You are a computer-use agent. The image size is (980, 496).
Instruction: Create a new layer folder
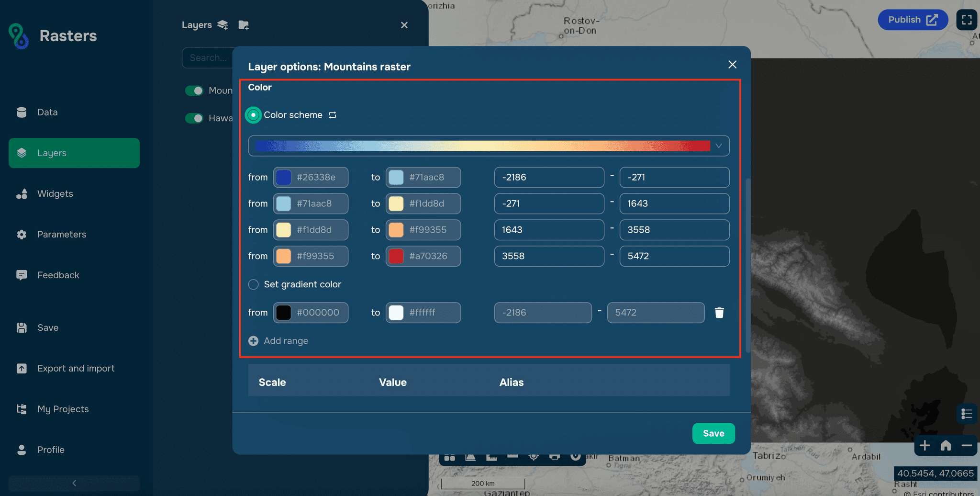[244, 25]
